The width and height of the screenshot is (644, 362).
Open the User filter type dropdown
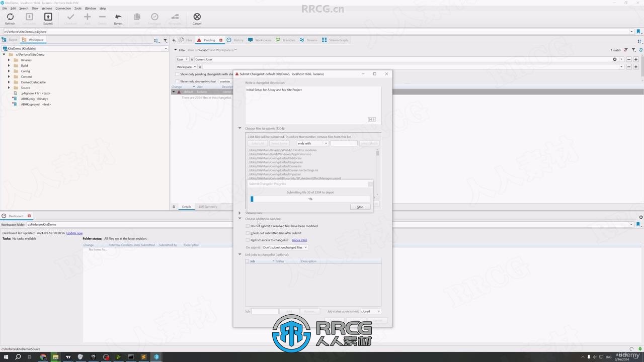pos(182,59)
